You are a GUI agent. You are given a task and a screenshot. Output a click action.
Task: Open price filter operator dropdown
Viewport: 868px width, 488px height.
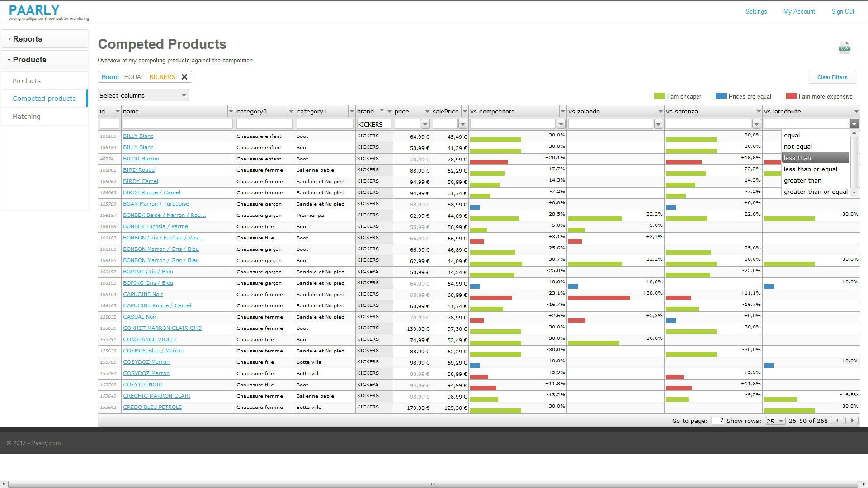click(x=425, y=124)
